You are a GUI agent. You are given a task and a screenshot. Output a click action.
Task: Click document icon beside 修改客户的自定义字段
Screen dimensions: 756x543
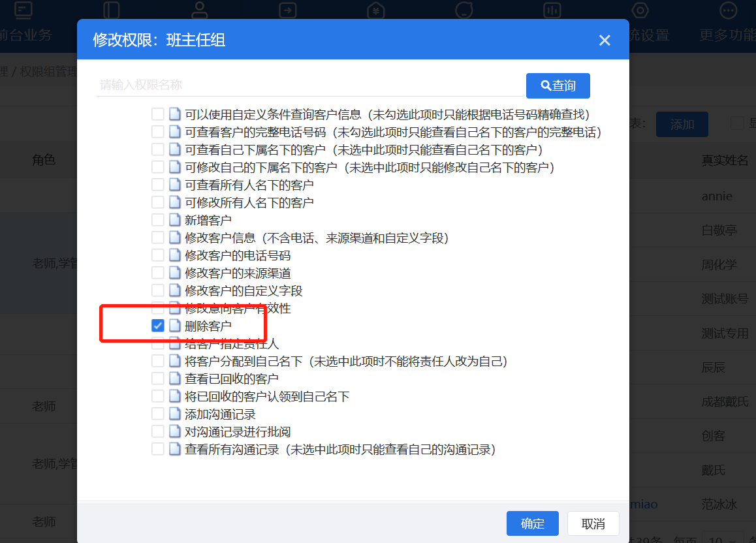tap(175, 290)
